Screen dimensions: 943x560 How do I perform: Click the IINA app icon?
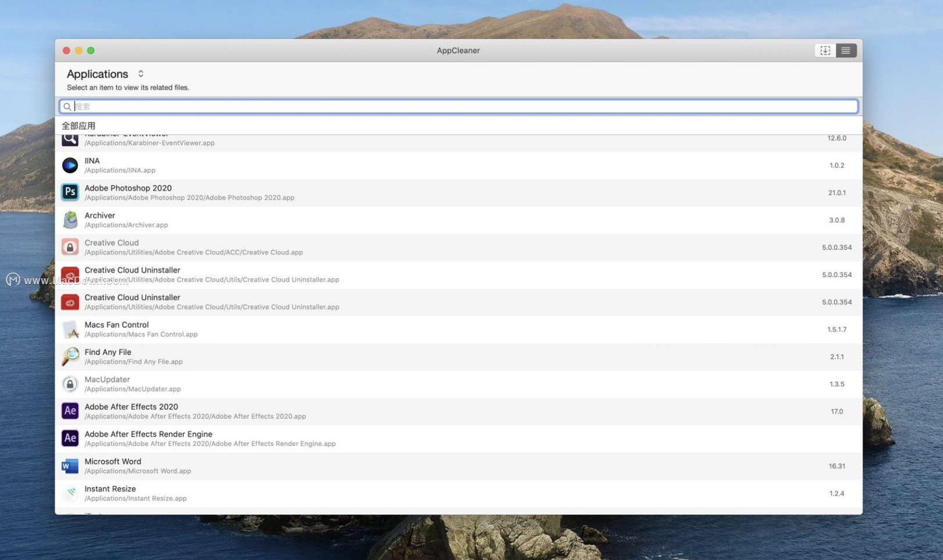(x=70, y=166)
